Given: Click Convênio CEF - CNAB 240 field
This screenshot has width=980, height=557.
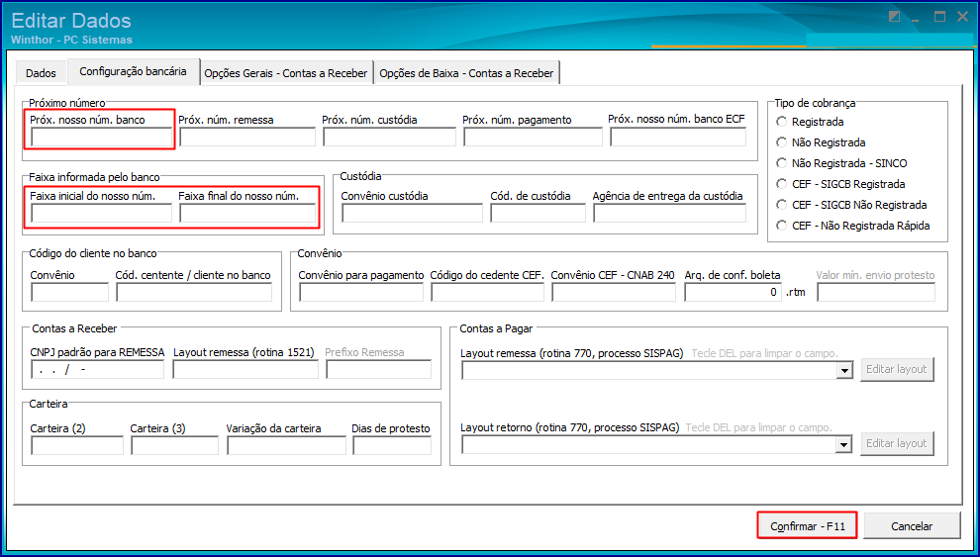Looking at the screenshot, I should 615,292.
